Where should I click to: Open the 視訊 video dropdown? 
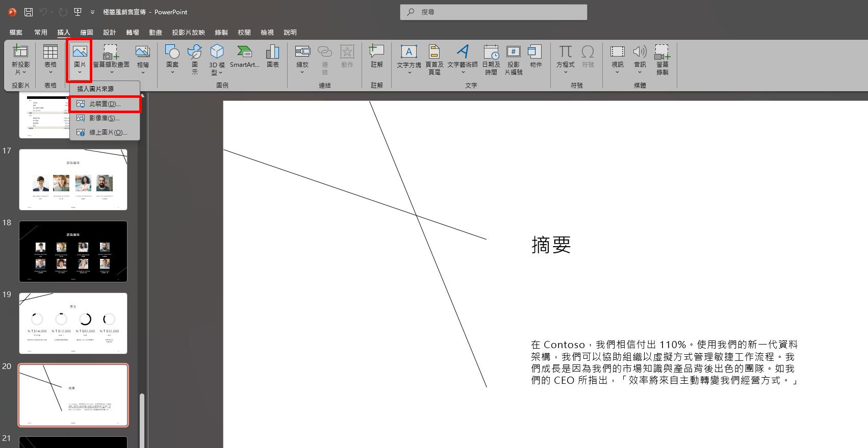click(617, 72)
